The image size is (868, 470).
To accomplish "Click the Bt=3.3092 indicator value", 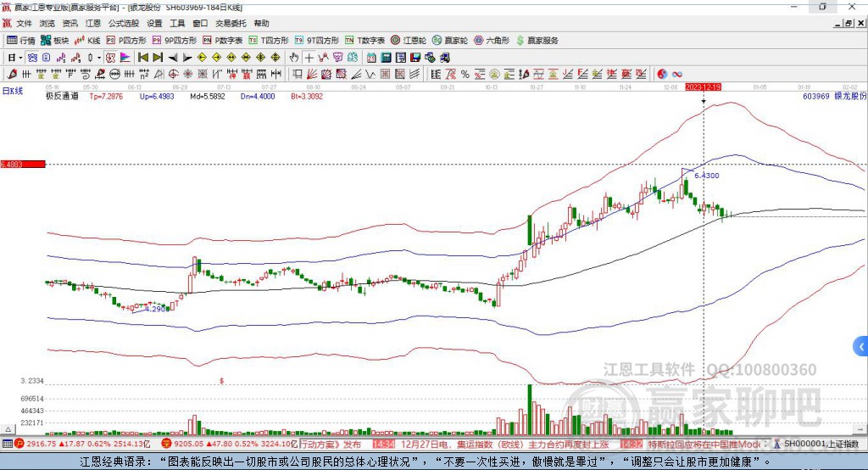I will (307, 96).
